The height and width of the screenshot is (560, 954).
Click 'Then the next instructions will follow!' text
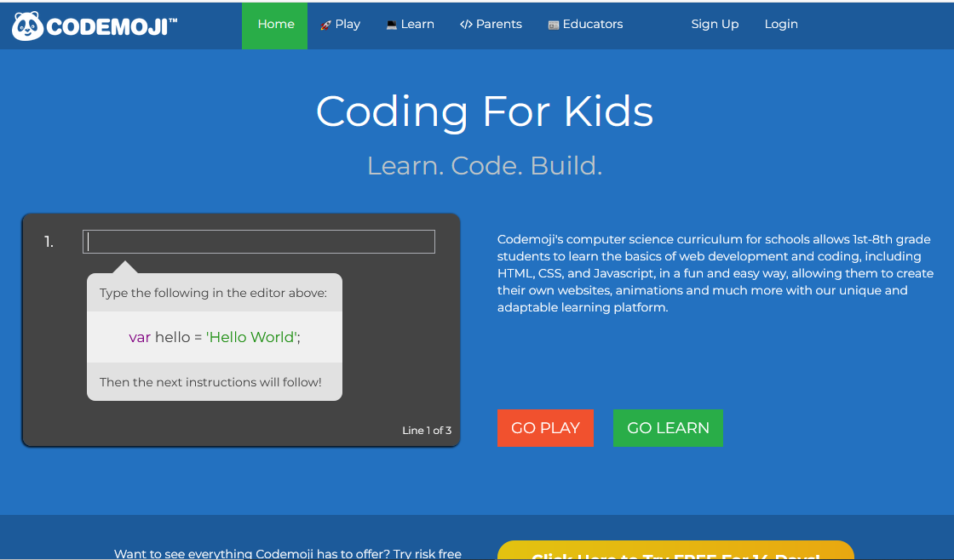tap(210, 382)
